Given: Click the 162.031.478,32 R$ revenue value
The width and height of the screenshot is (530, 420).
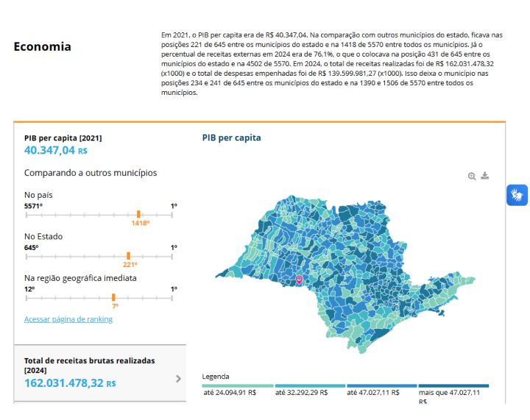Looking at the screenshot, I should [70, 383].
